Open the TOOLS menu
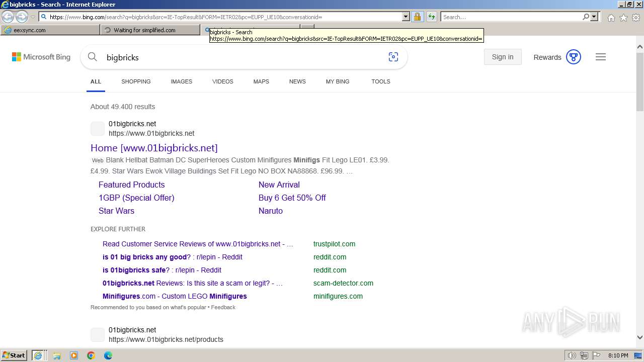 [381, 81]
